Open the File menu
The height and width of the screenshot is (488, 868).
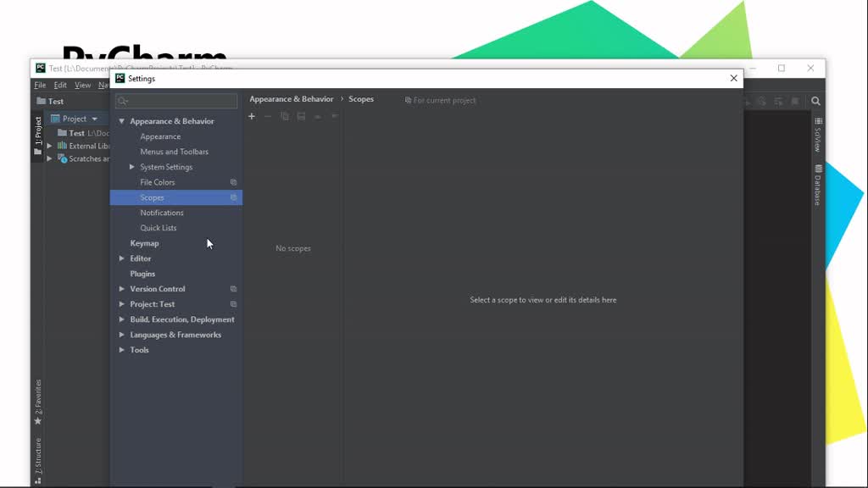40,86
